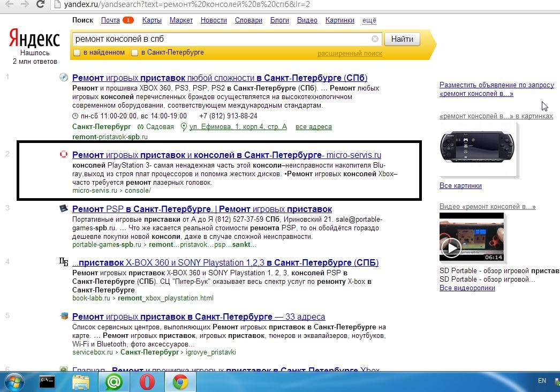Open the Новости tab

(214, 20)
